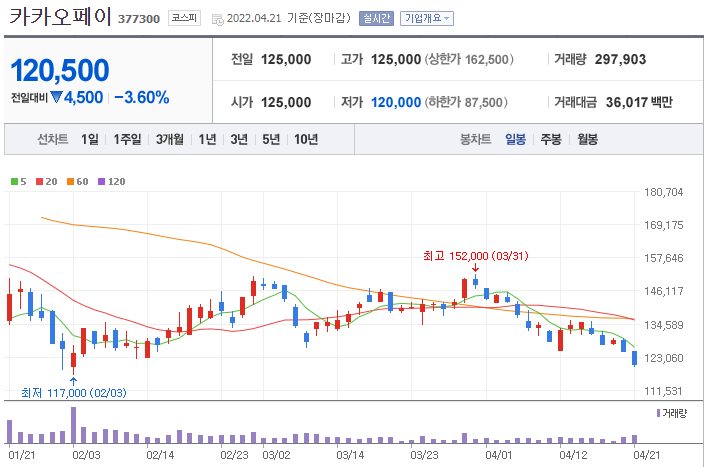704x467 pixels.
Task: Click the 123,060 price axis label
Action: (x=664, y=358)
